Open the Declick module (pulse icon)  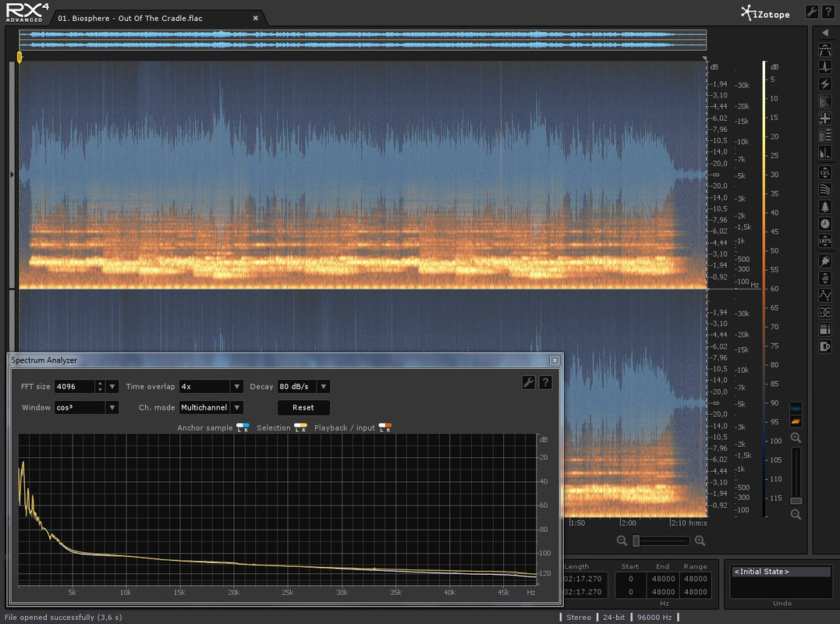point(825,67)
